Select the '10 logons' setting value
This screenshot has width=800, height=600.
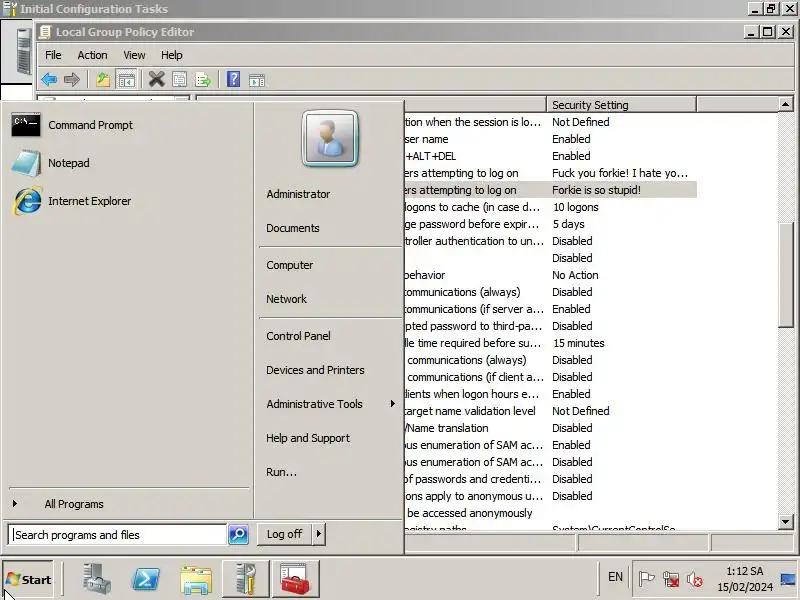pos(576,207)
